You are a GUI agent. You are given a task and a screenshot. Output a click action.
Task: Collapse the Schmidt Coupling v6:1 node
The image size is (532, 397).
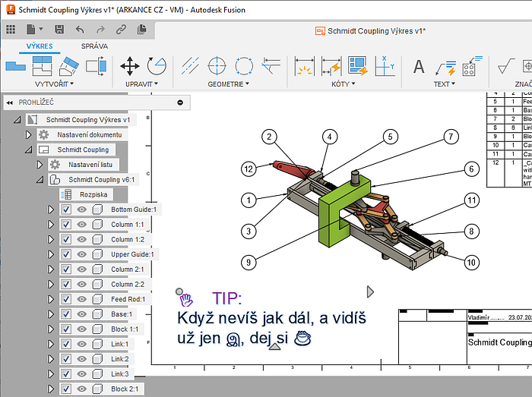point(40,180)
